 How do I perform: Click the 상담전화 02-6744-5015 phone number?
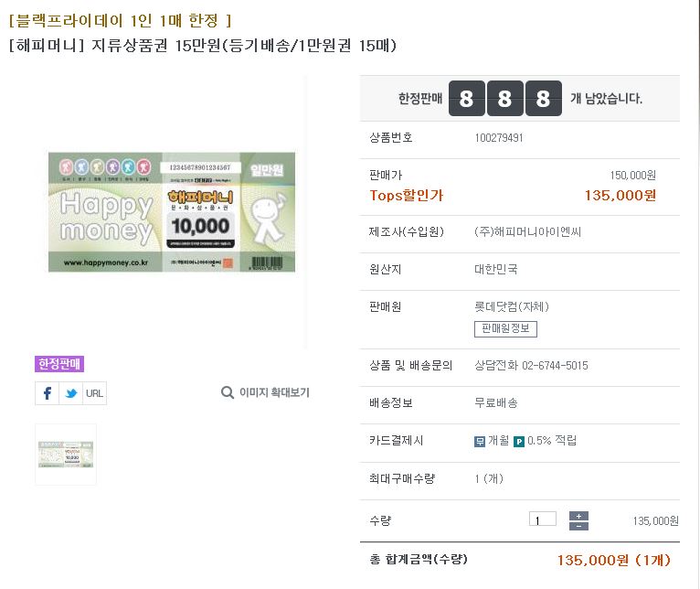point(531,366)
